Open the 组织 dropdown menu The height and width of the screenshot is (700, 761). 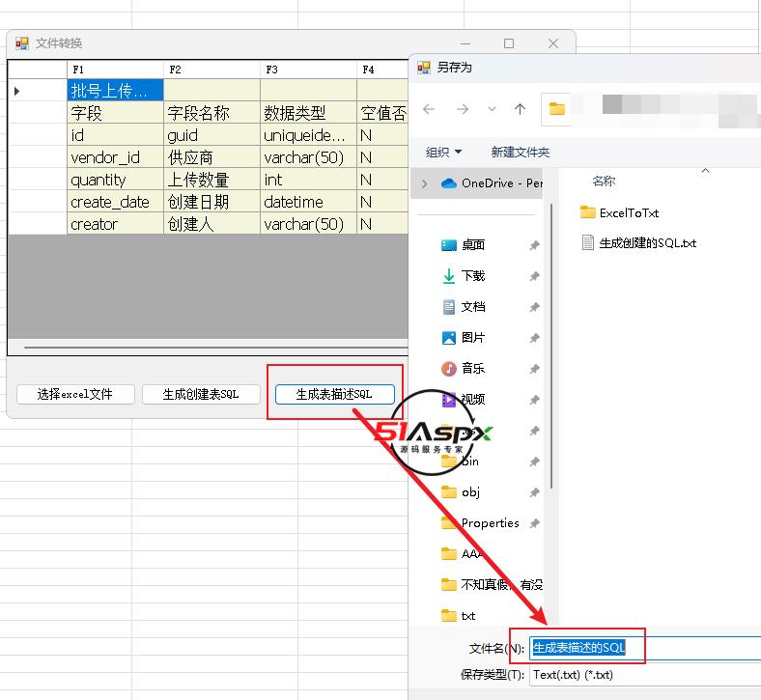click(443, 153)
